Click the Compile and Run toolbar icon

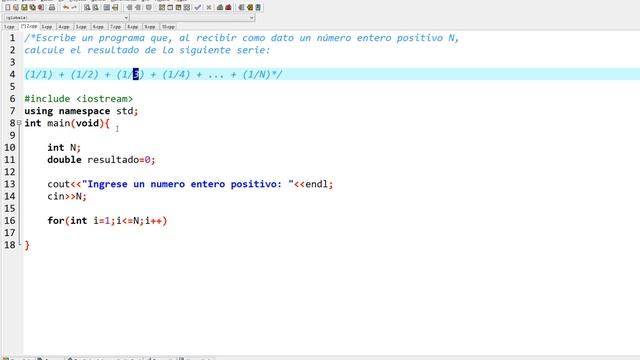(x=178, y=7)
